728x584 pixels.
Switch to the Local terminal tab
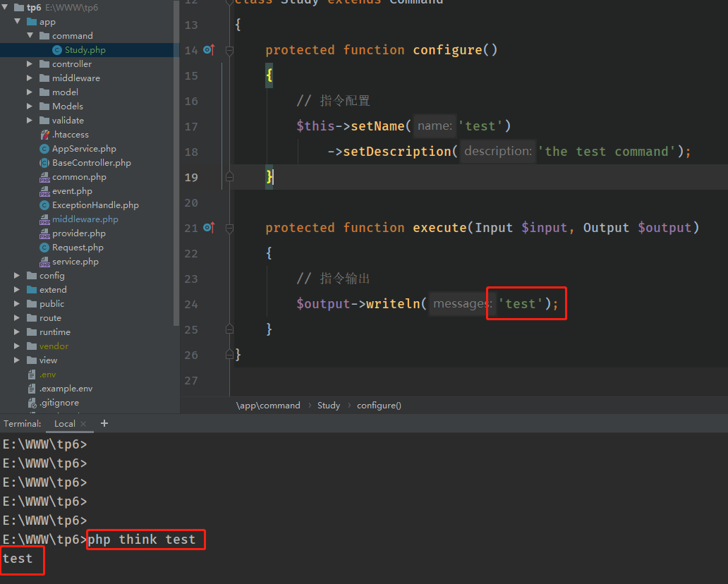64,423
